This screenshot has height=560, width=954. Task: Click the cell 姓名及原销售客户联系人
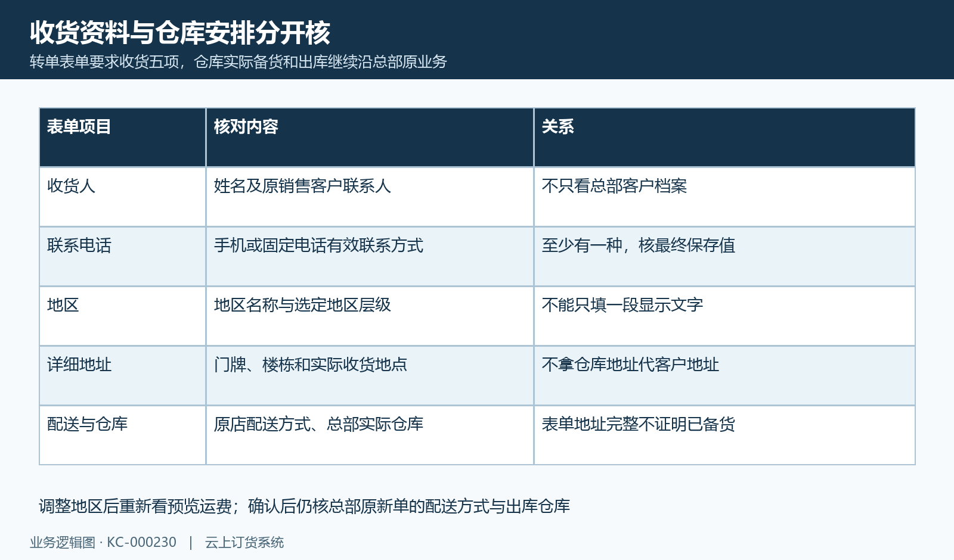pos(370,197)
